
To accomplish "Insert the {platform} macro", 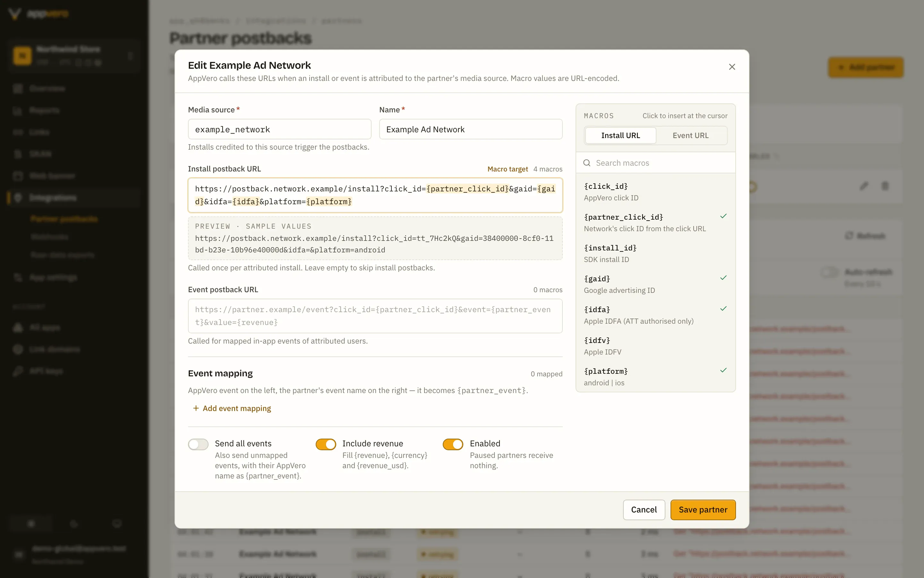I will click(x=655, y=377).
